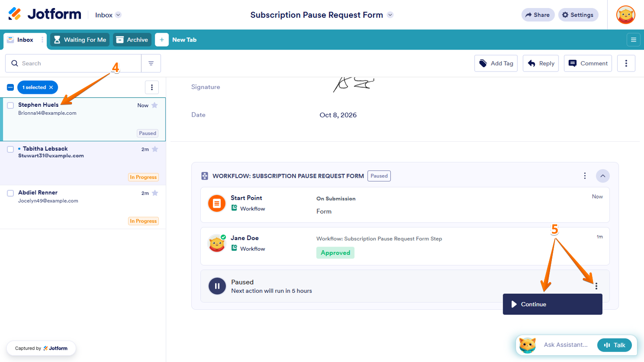Check the Stephen Huels checkbox
644x362 pixels.
coord(10,105)
